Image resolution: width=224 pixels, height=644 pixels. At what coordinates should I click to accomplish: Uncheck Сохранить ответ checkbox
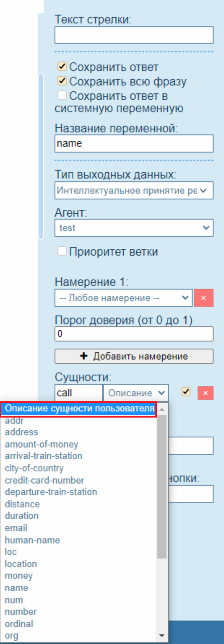[x=62, y=67]
